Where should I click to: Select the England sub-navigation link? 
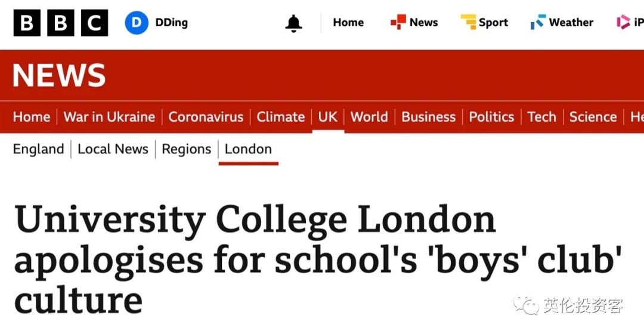39,149
